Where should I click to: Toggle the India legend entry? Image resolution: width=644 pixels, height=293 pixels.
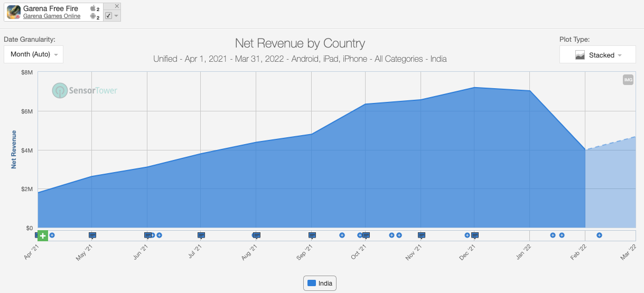[x=320, y=283]
